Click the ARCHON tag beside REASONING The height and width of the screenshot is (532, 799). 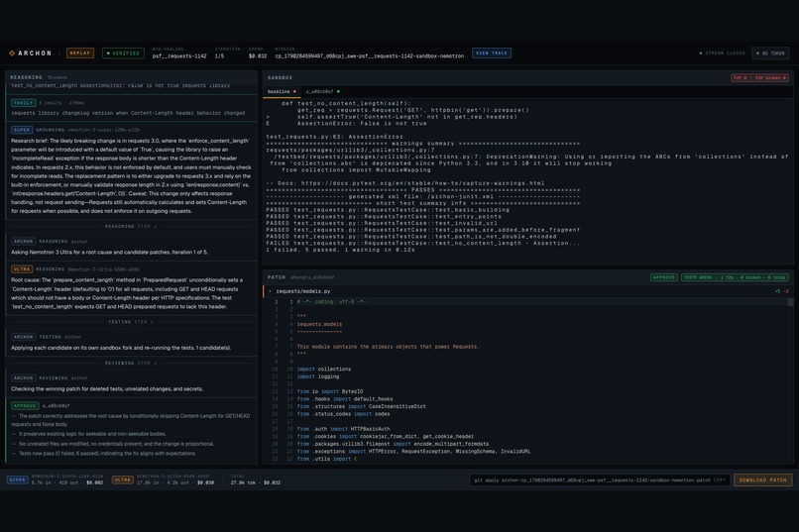coord(24,242)
